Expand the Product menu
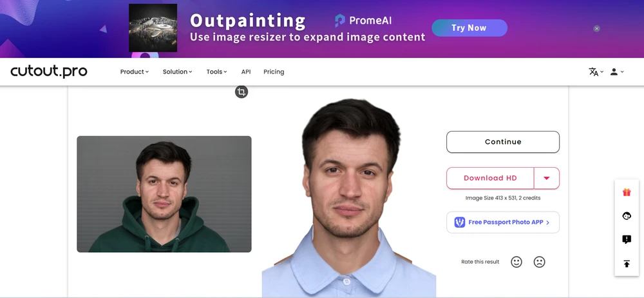This screenshot has height=298, width=644. pos(135,72)
